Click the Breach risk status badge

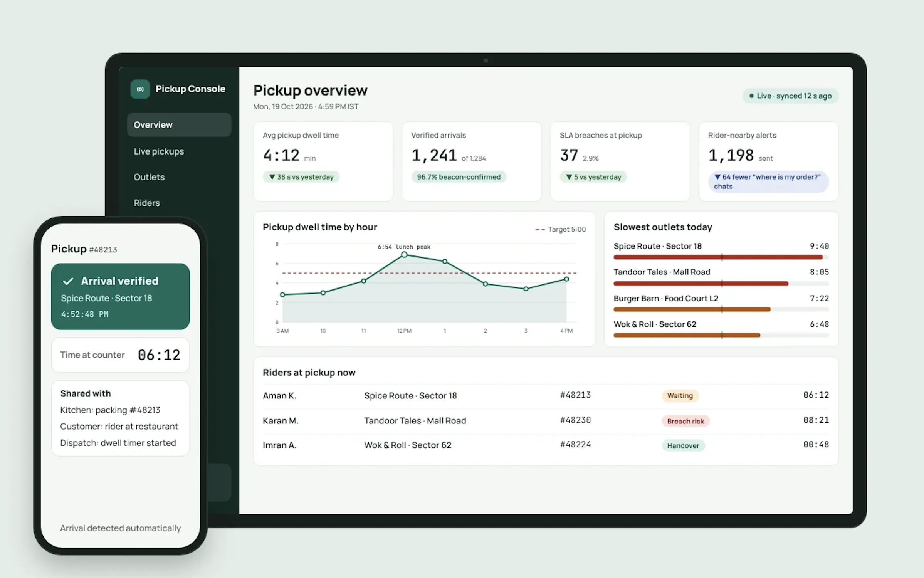coord(685,421)
